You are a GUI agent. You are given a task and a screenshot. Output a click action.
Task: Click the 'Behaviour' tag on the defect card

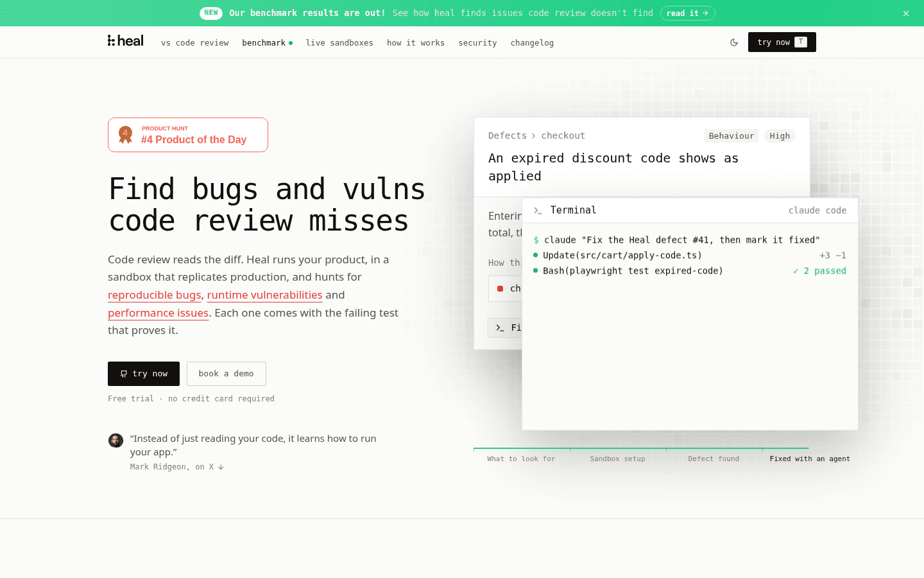pyautogui.click(x=732, y=136)
